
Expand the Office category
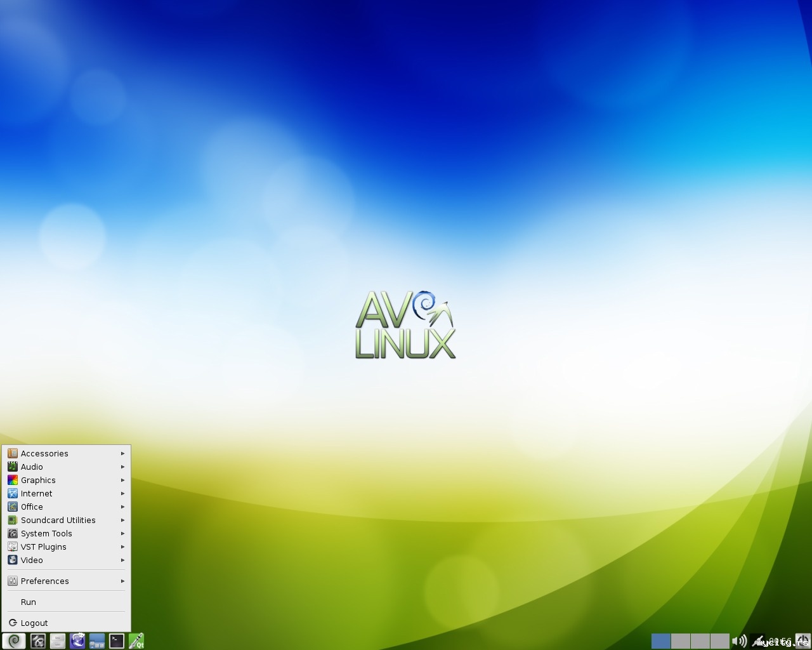coord(66,507)
